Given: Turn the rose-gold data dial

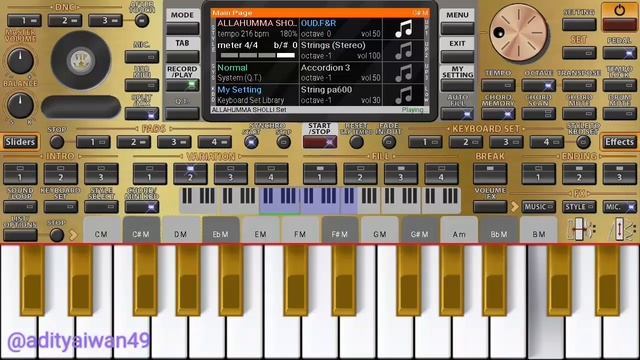Looking at the screenshot, I should [518, 33].
